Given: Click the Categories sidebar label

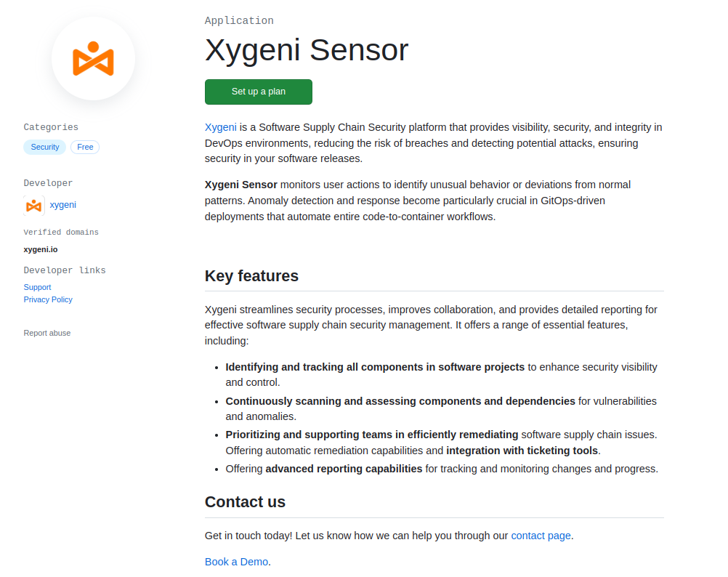Looking at the screenshot, I should point(51,127).
